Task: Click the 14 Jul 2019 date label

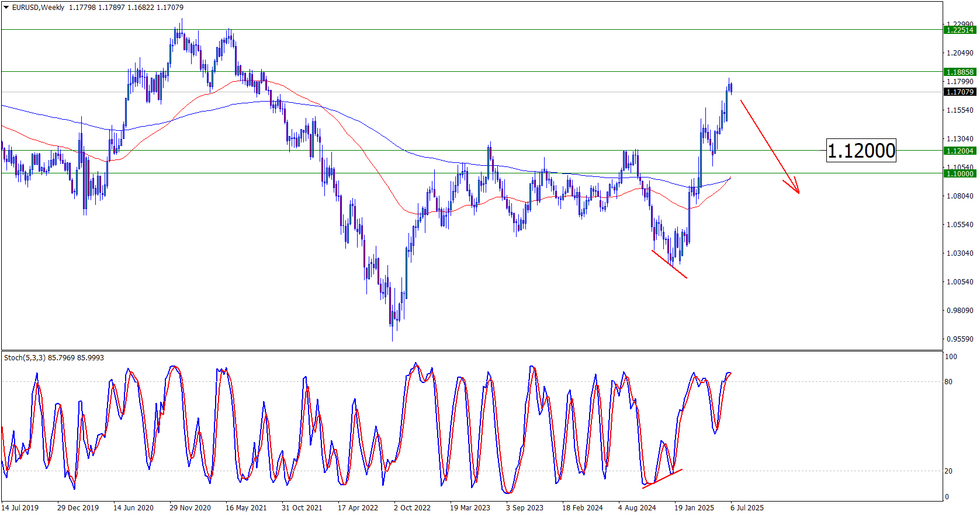Action: (x=20, y=507)
